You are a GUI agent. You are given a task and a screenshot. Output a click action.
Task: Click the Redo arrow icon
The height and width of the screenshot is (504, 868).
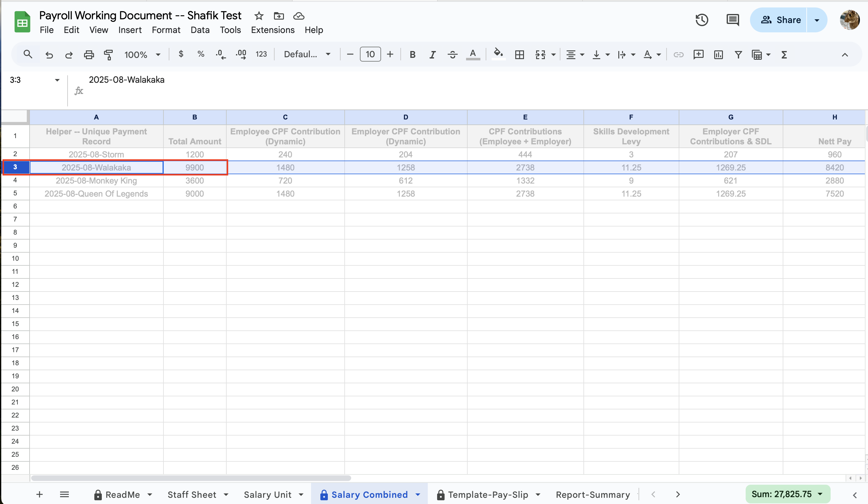tap(69, 54)
